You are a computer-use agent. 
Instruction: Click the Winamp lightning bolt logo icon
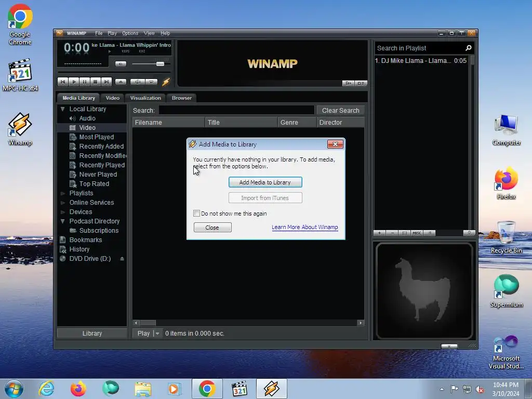point(166,82)
